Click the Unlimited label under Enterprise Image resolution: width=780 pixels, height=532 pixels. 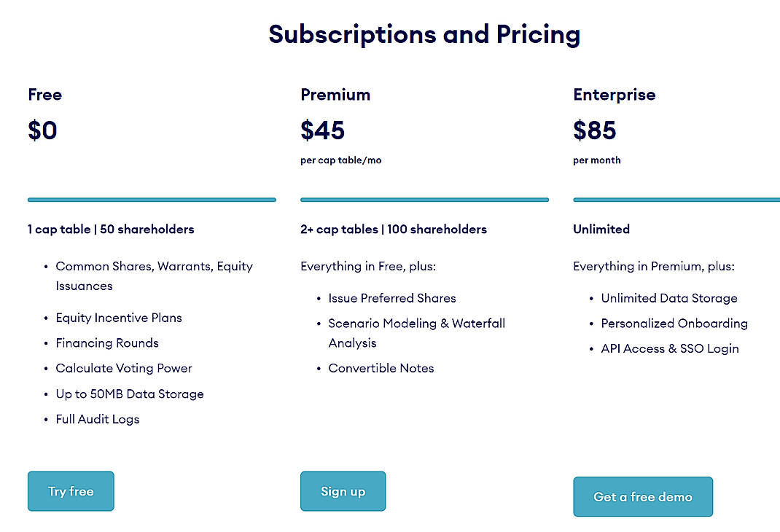coord(601,229)
